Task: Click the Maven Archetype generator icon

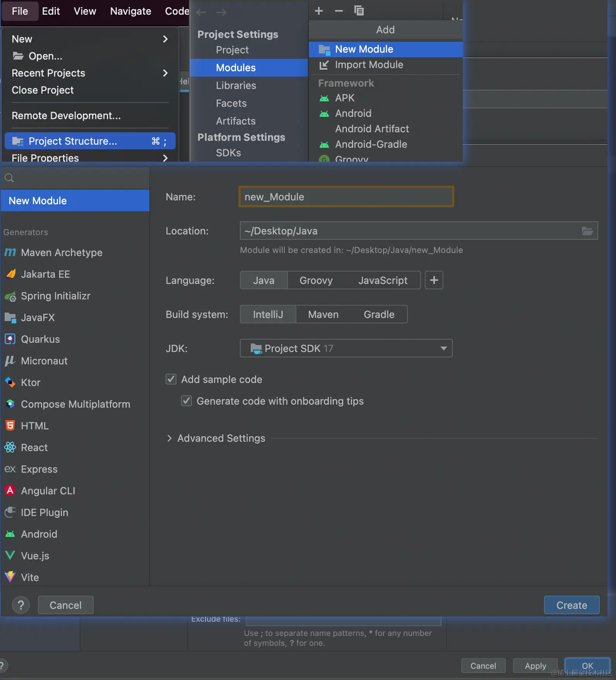Action: (10, 253)
